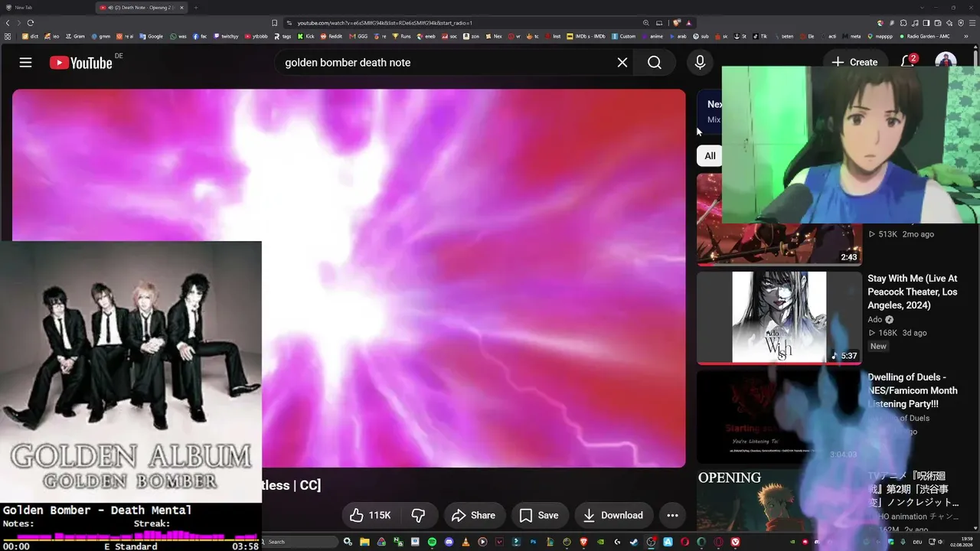Open the Create menu
This screenshot has width=980, height=551.
click(x=854, y=63)
